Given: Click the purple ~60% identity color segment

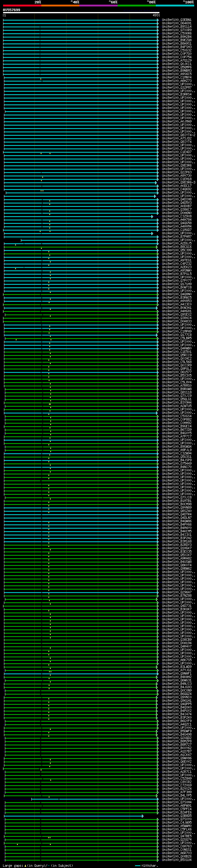Looking at the screenshot, I should point(99,6).
